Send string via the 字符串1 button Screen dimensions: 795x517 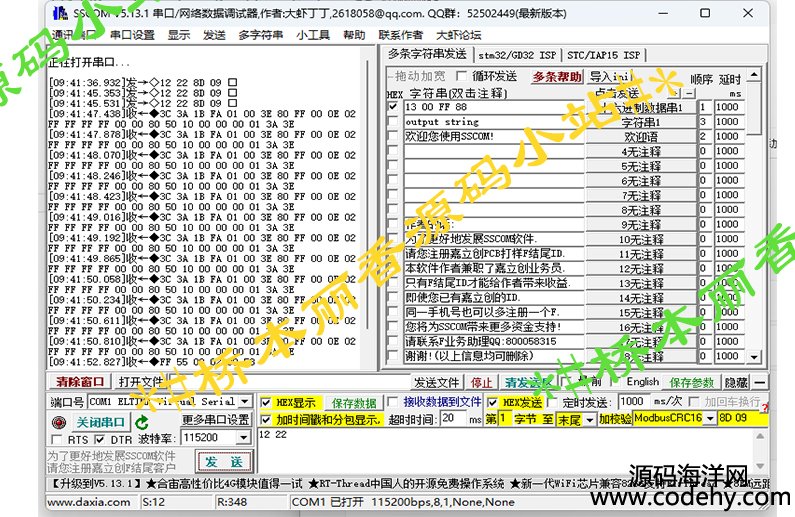[641, 122]
